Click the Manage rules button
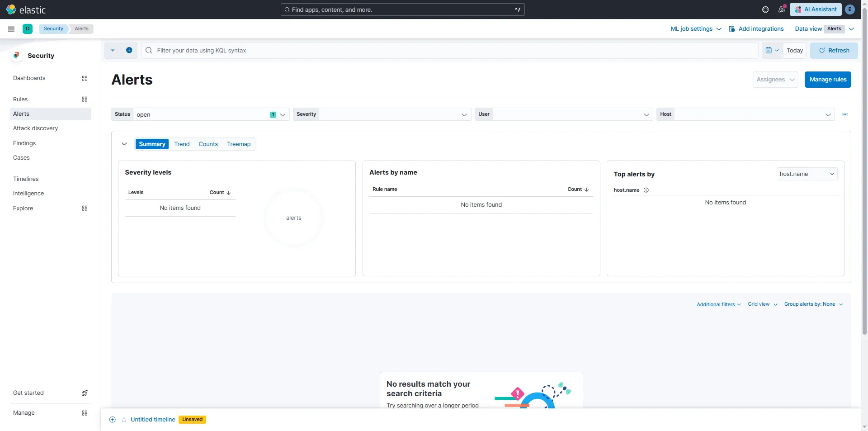 coord(827,80)
